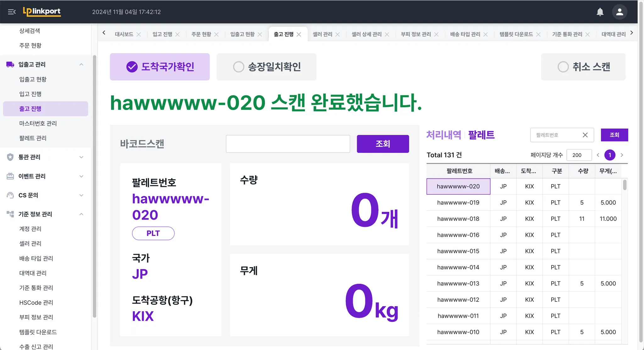The image size is (644, 350).
Task: Select the 송장일치확인 radio option
Action: point(238,67)
